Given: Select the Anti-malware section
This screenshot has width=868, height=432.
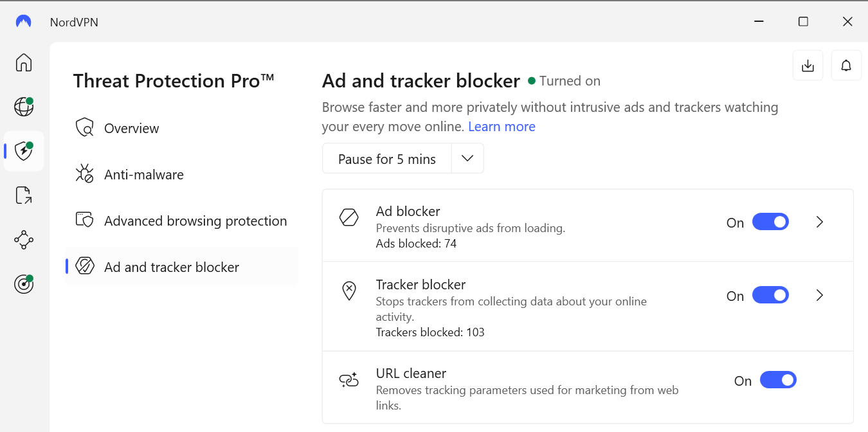Looking at the screenshot, I should [x=144, y=174].
